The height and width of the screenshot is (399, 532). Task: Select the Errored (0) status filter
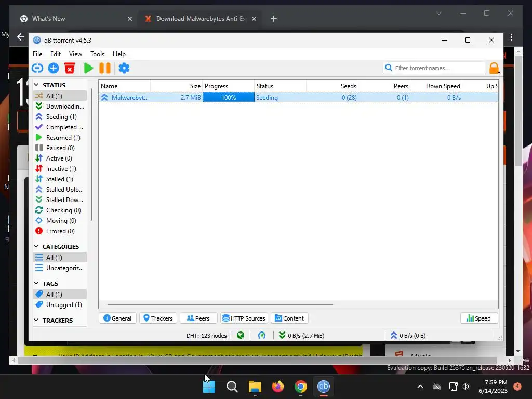click(60, 231)
